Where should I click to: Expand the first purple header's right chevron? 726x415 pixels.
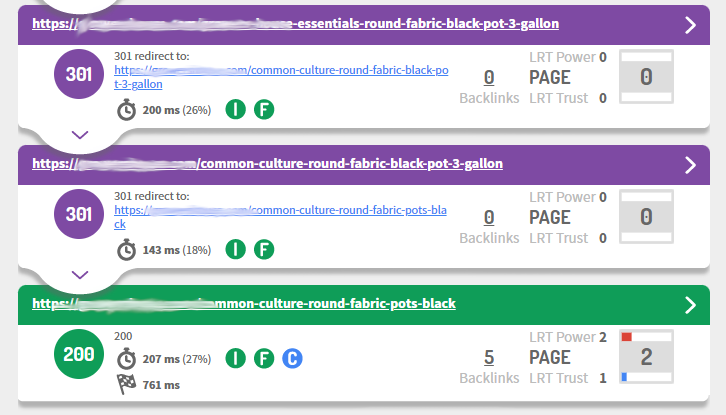tap(690, 25)
